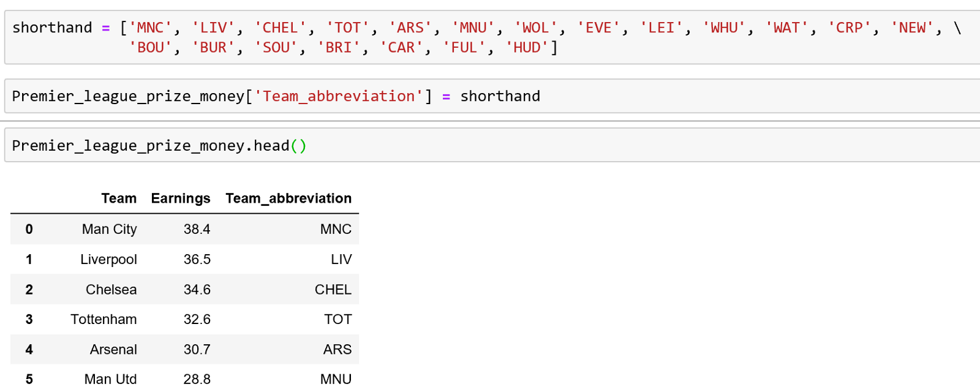
Task: Select the Liverpool table cell
Action: tap(108, 259)
